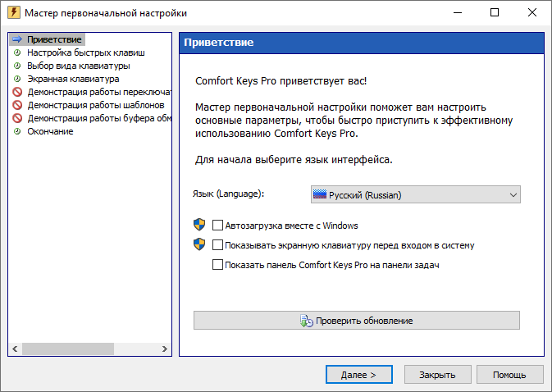This screenshot has height=392, width=552.
Task: Select Экранная клавиатура step
Action: tap(73, 79)
